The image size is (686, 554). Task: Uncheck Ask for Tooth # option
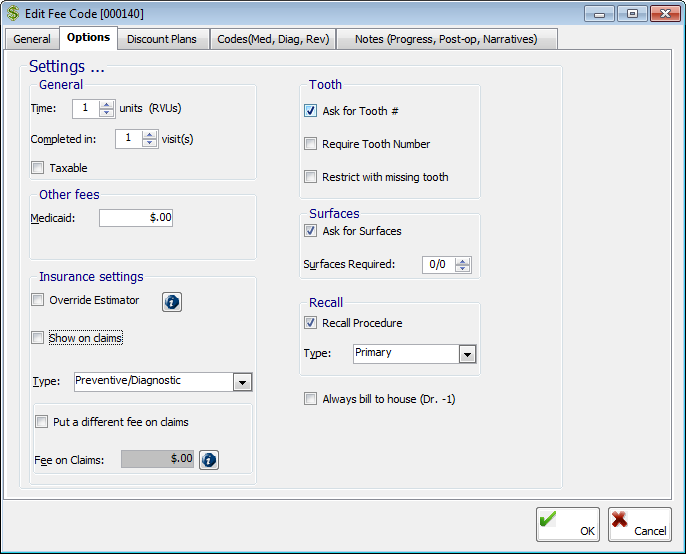click(311, 111)
